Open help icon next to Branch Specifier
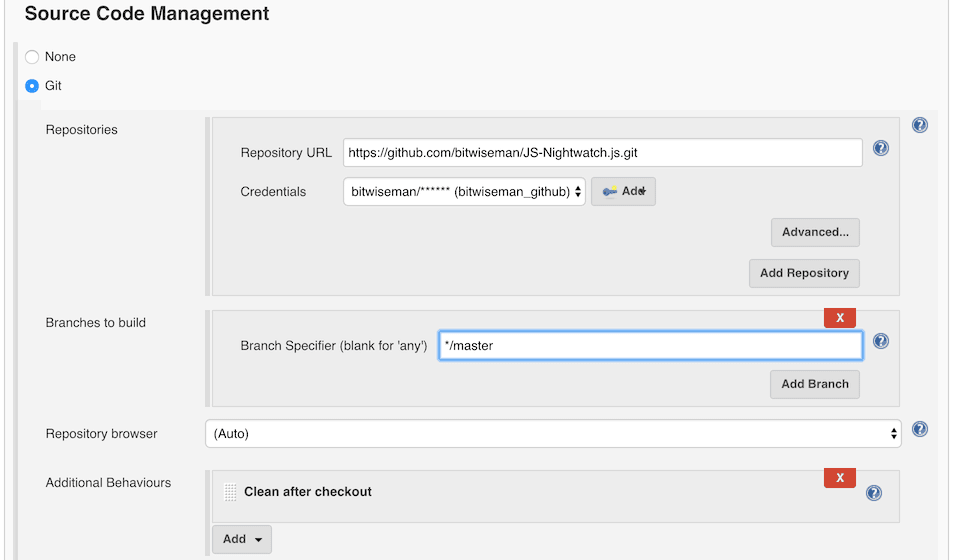This screenshot has height=560, width=961. (880, 341)
